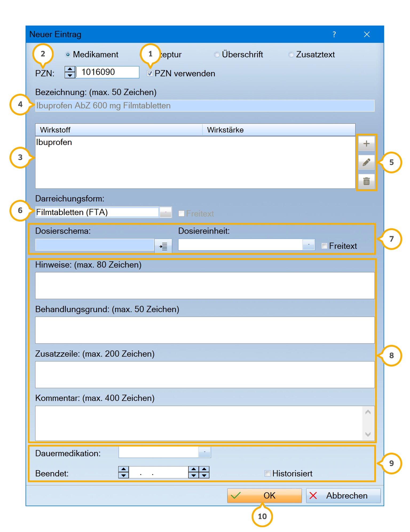Select the Medikament radio button
Screen dimensions: 410x532
pos(68,55)
